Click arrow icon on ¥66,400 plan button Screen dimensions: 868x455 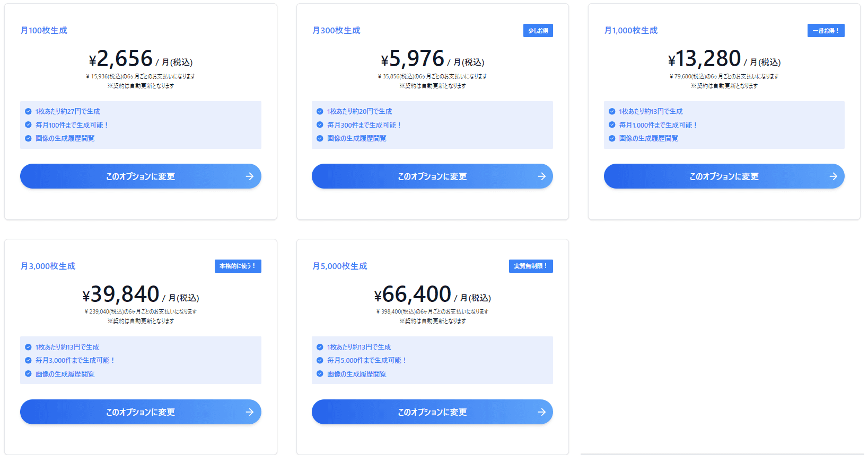coord(542,412)
